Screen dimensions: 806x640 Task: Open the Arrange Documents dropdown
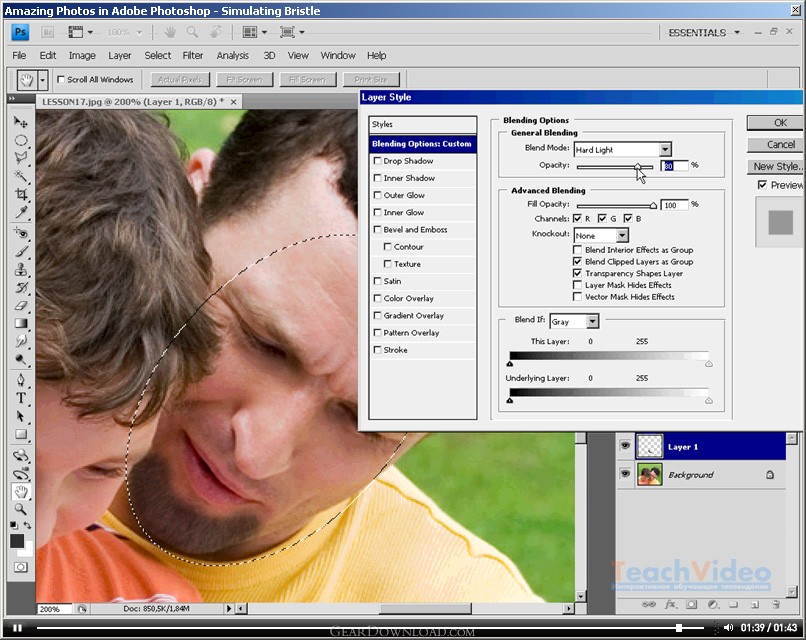255,32
